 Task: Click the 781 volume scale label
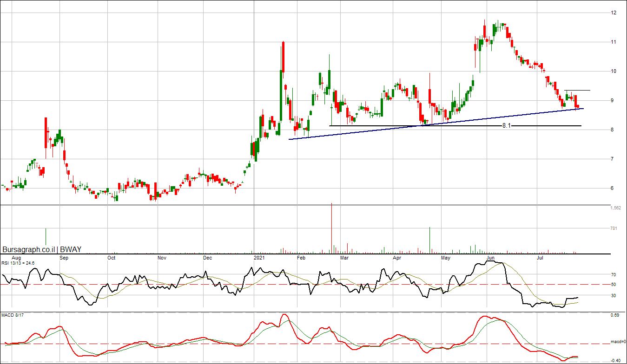click(613, 228)
